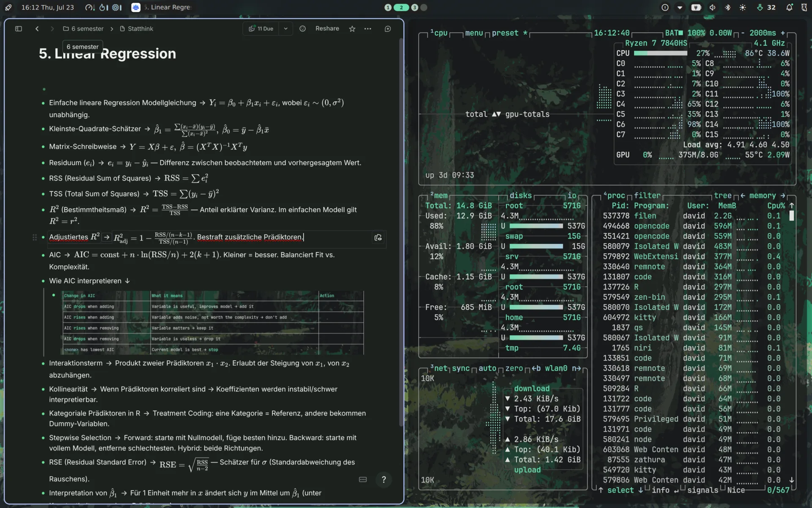Viewport: 812px width, 508px height.
Task: Toggle the cpu box in btop
Action: (x=439, y=33)
